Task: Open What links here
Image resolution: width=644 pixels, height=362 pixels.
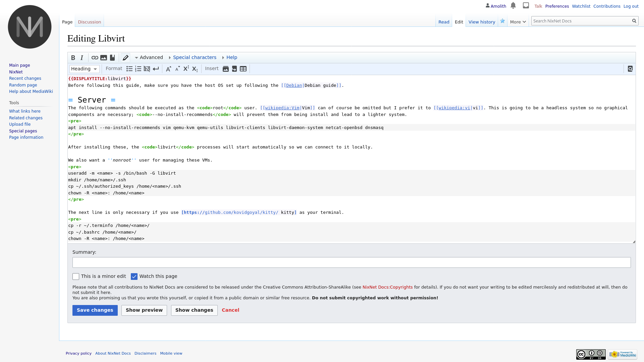Action: (x=25, y=111)
